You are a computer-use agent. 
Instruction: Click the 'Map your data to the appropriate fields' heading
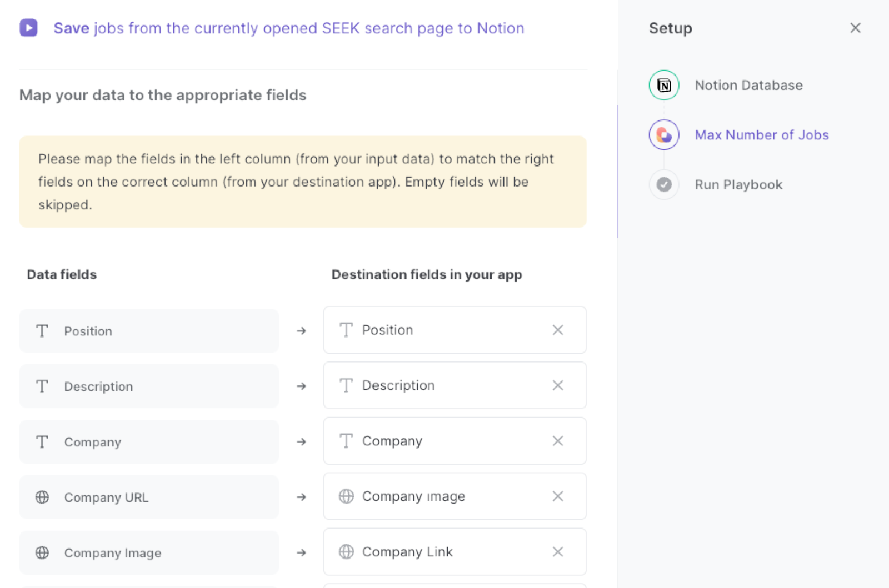(163, 96)
